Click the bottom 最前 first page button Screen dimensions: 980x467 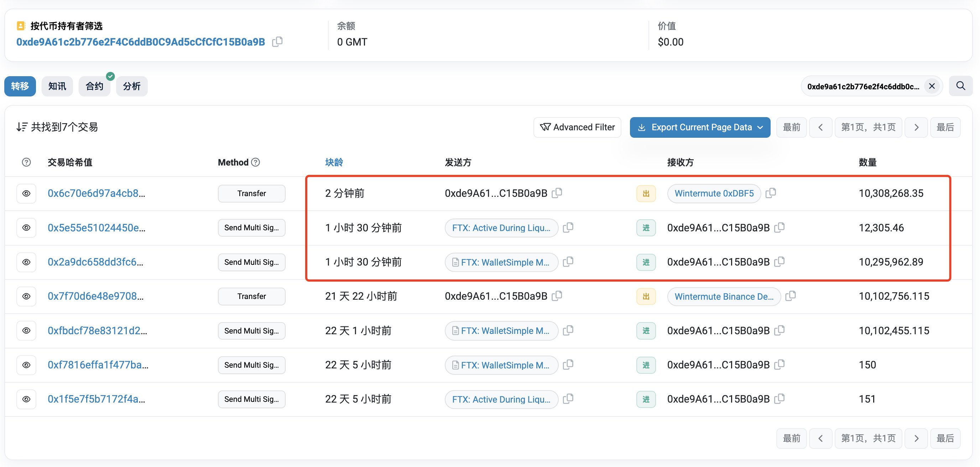pyautogui.click(x=791, y=438)
